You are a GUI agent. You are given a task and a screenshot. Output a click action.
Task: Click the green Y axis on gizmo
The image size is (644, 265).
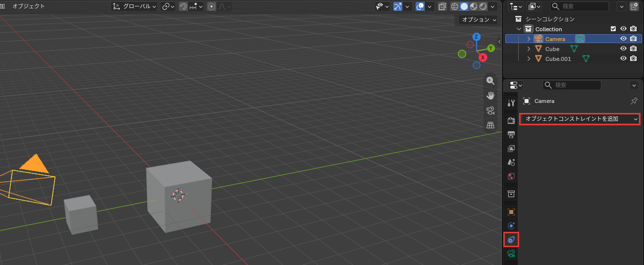tap(491, 48)
